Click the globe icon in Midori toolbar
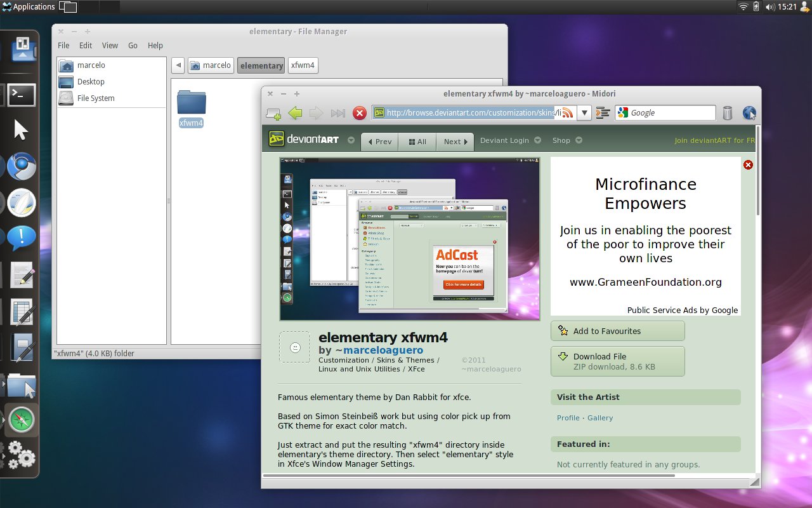 [x=749, y=113]
